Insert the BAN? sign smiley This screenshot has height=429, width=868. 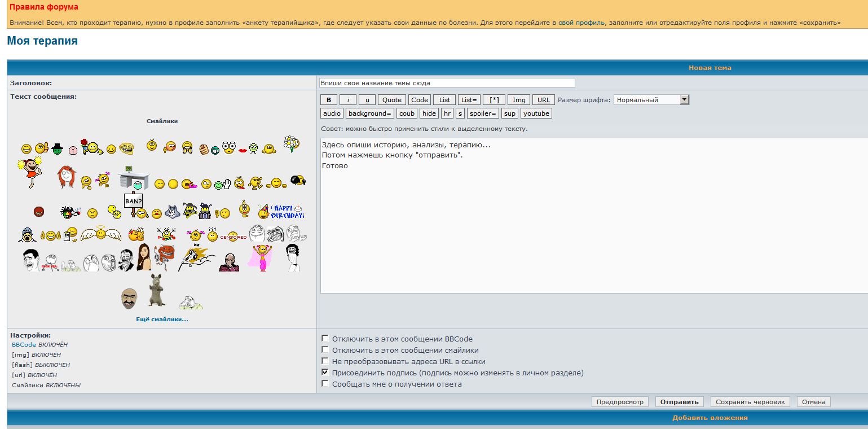(x=134, y=204)
